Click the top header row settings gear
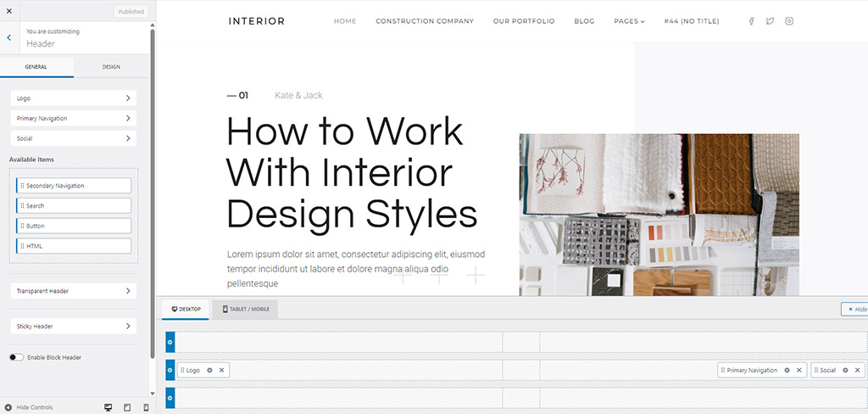Viewport: 868px width, 414px height. tap(170, 342)
